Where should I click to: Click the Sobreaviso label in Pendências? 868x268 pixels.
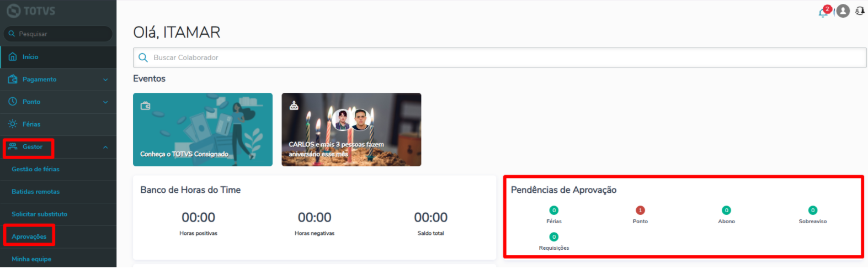tap(813, 221)
